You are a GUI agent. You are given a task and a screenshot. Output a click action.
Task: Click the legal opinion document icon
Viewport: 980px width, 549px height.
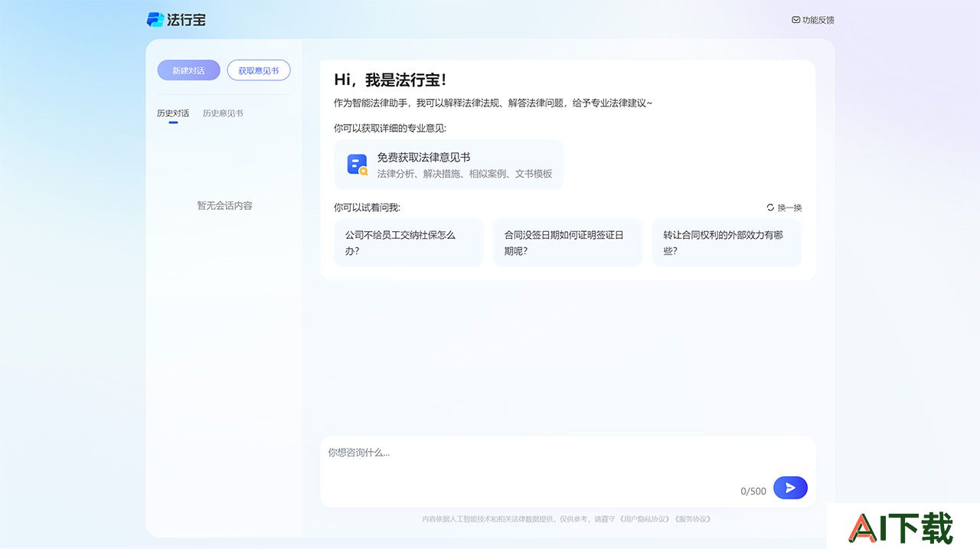coord(357,165)
